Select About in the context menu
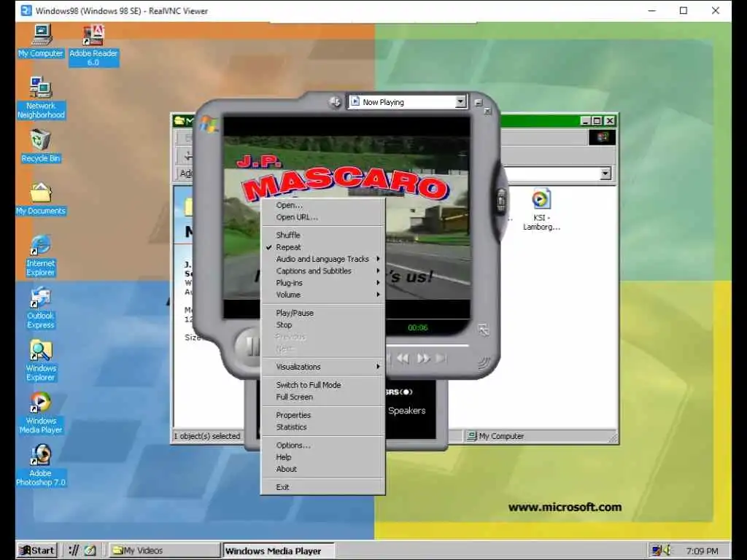Screen dimensions: 747x560 coord(323,469)
